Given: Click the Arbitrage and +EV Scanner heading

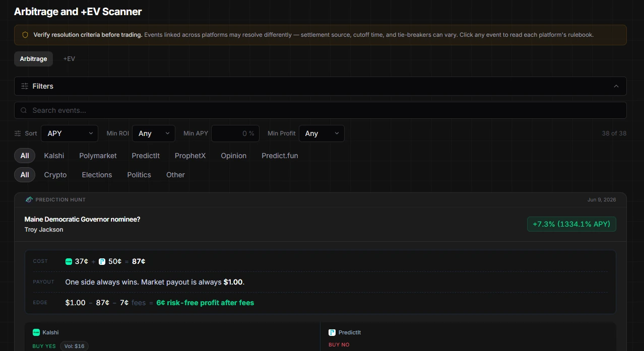Looking at the screenshot, I should (x=78, y=12).
